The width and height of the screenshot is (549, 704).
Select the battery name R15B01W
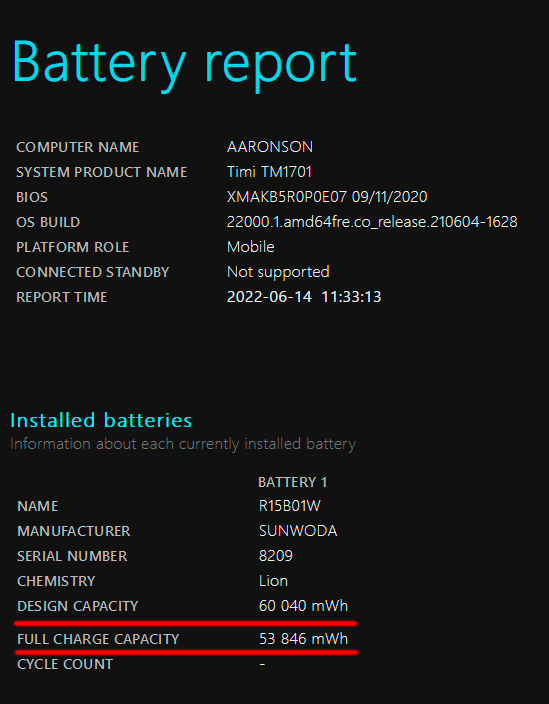coord(290,506)
